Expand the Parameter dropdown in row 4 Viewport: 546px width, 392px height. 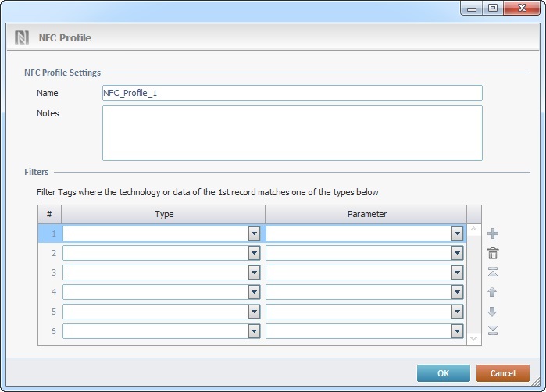click(x=457, y=292)
